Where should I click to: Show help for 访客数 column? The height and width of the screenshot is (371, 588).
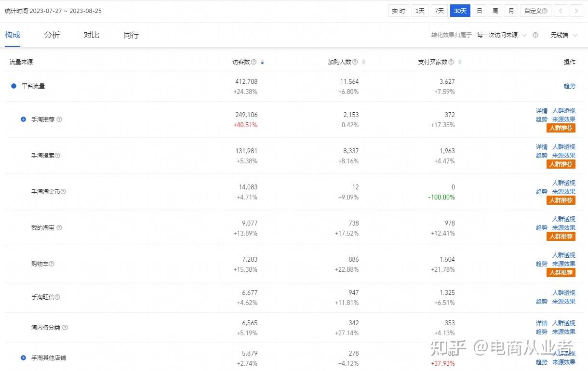(254, 62)
